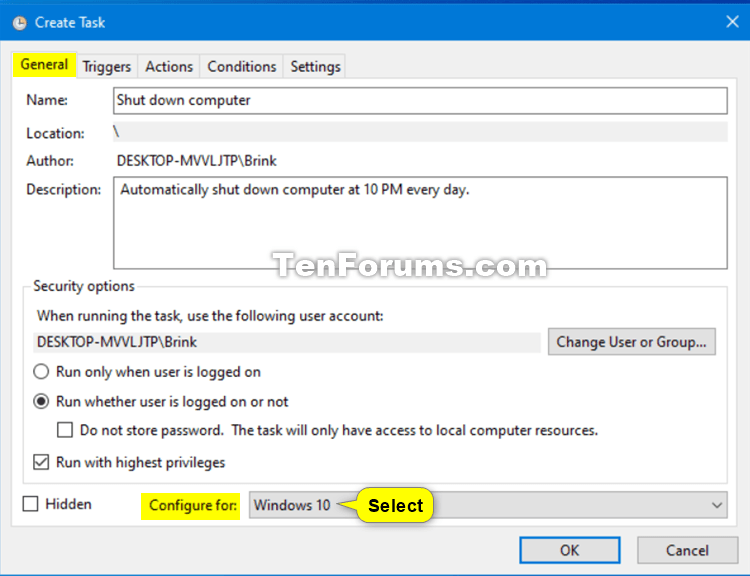
Task: Click the Configure for label
Action: [x=192, y=505]
